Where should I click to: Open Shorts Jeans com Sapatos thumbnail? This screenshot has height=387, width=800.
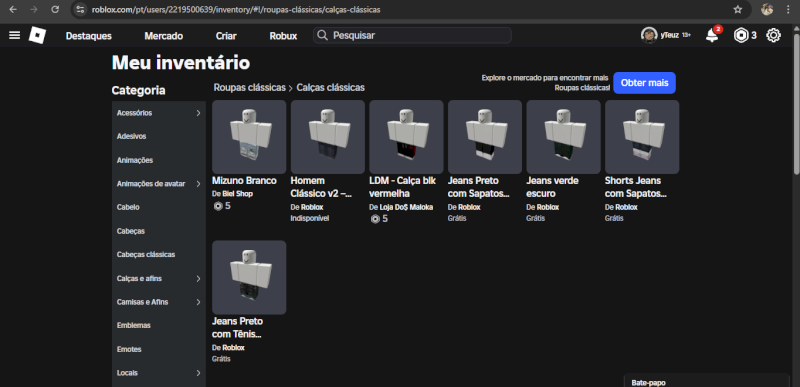click(642, 137)
